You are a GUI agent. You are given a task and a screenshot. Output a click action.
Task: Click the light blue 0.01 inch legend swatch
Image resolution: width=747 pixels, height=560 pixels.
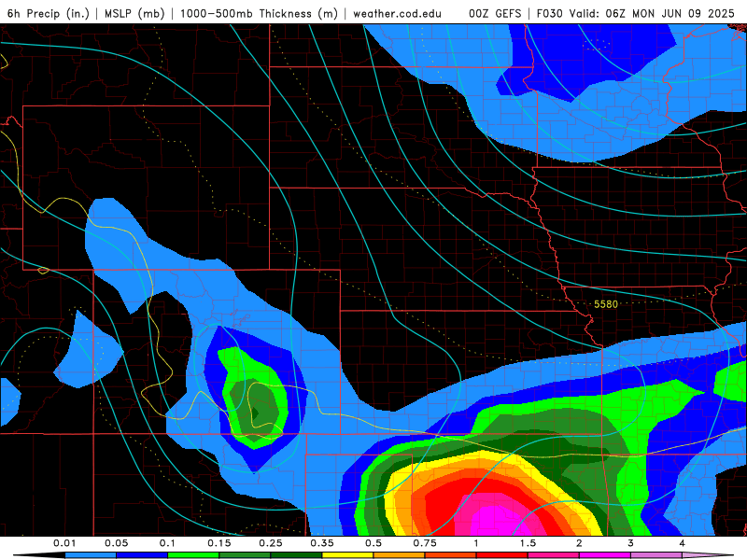click(x=91, y=555)
